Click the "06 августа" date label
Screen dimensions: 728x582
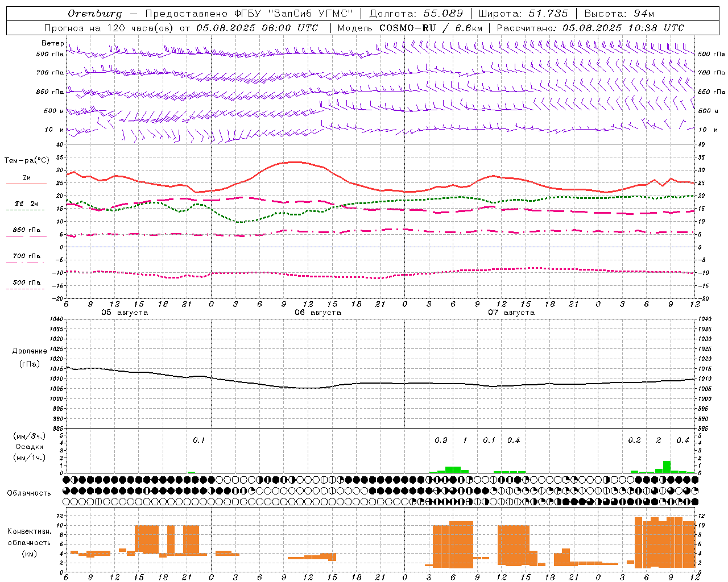coord(318,313)
